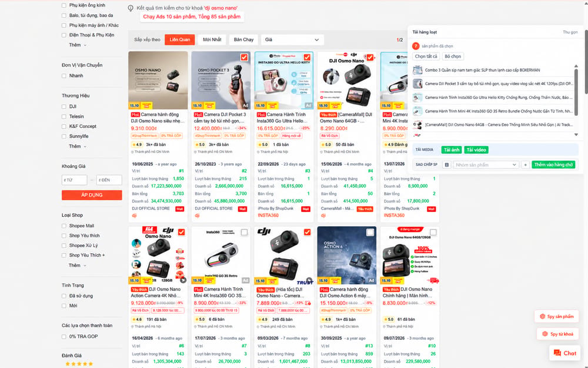Click the delivery truck icon on the 8.830.000 card

[x=433, y=280]
